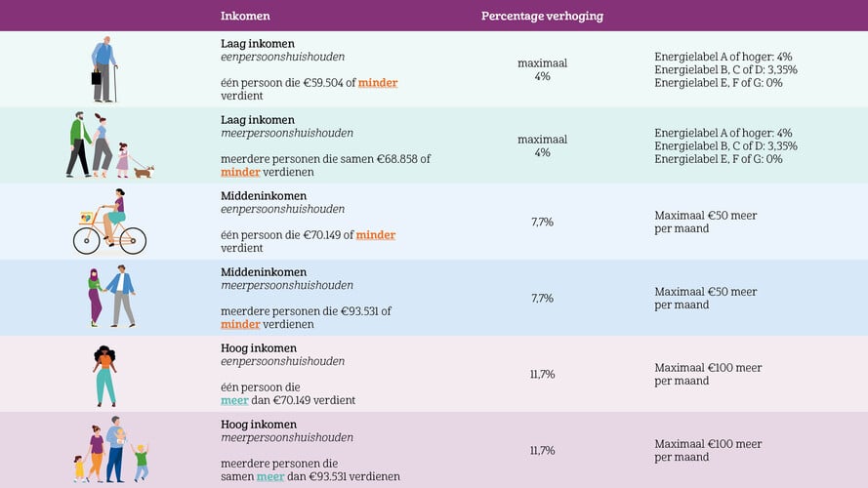Click the "Inkomen" column header

[245, 16]
